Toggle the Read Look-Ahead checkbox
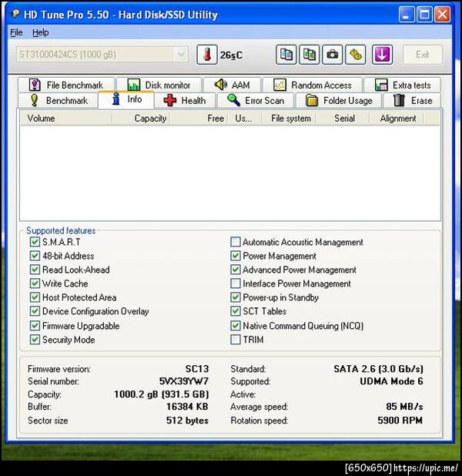 tap(35, 270)
